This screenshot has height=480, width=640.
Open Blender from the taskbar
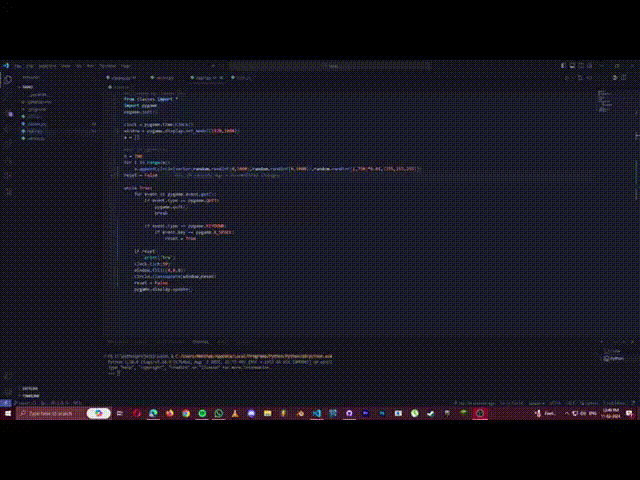pyautogui.click(x=300, y=413)
